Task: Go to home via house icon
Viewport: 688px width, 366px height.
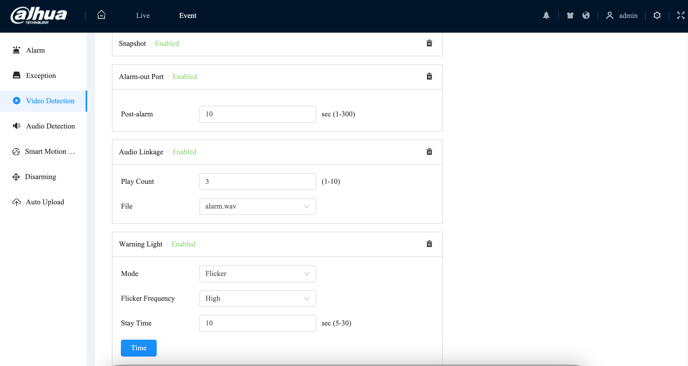Action: (x=101, y=15)
